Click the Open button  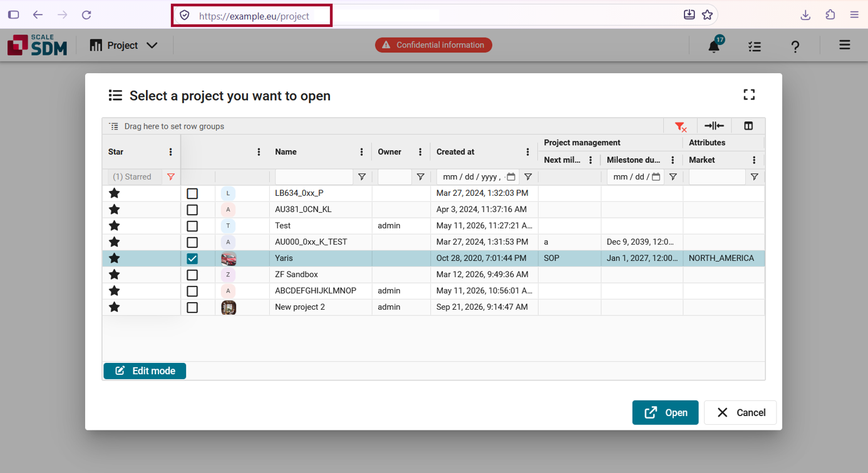coord(665,412)
